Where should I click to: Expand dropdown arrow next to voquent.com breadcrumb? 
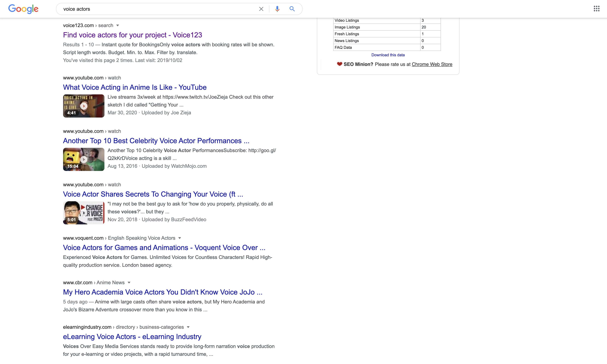click(180, 238)
